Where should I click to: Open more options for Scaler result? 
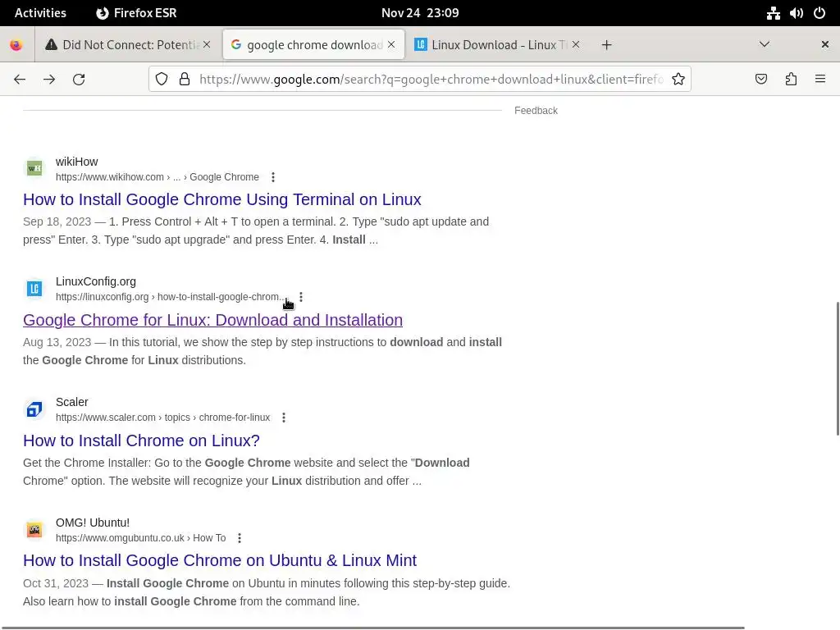284,418
